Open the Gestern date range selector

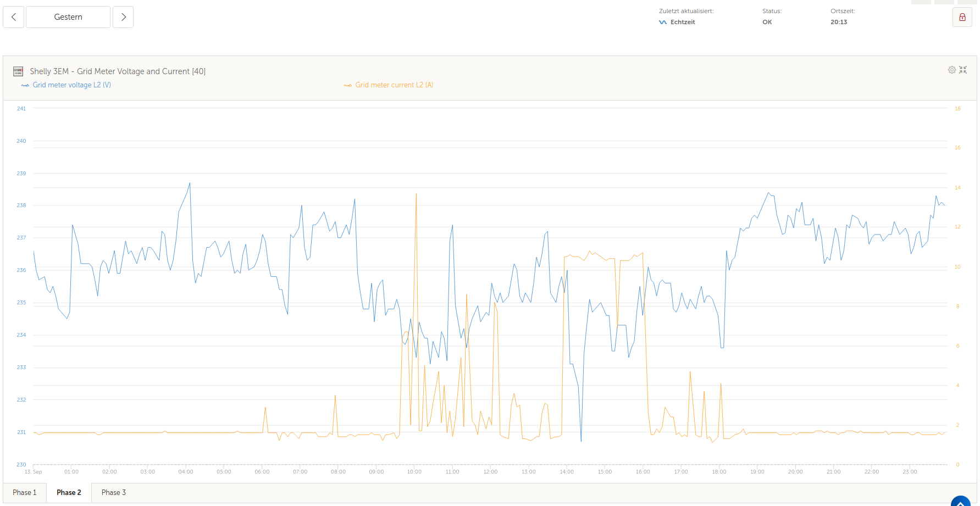pos(68,17)
